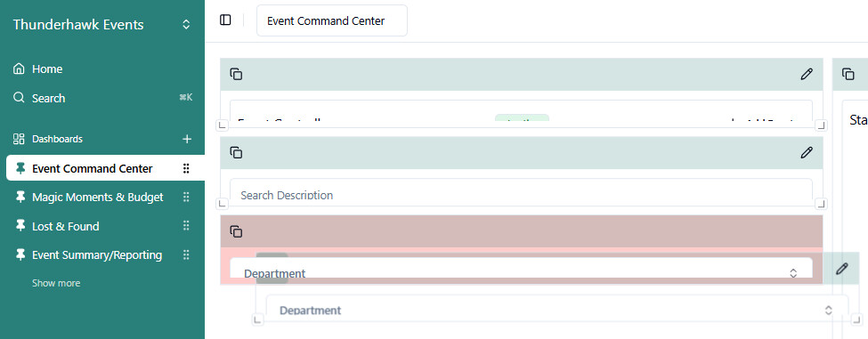The height and width of the screenshot is (339, 868).
Task: Edit the first widget with pencil icon
Action: (807, 74)
